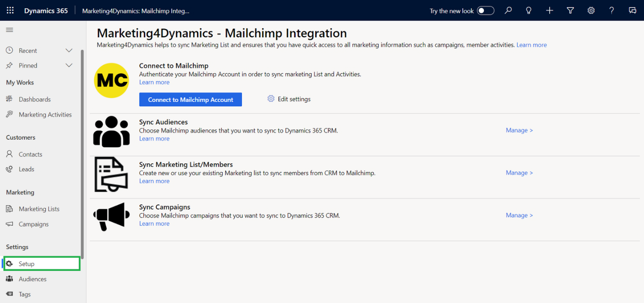644x303 pixels.
Task: Open Marketing Activities from the sidebar
Action: coord(45,114)
